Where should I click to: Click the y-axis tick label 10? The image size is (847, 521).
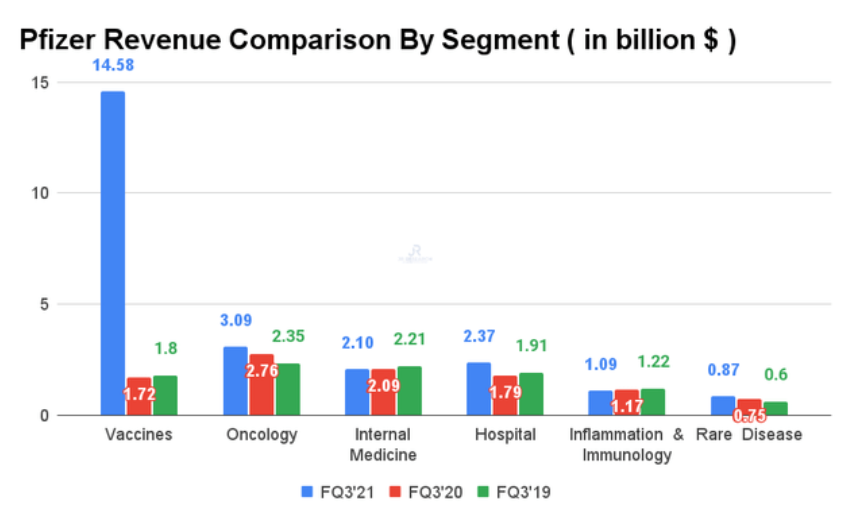pyautogui.click(x=40, y=193)
